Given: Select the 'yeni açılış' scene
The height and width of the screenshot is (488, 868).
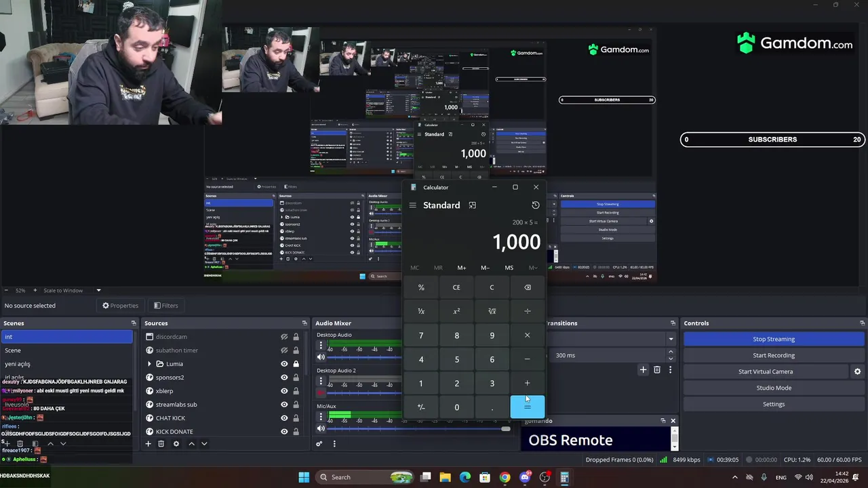Looking at the screenshot, I should (66, 364).
